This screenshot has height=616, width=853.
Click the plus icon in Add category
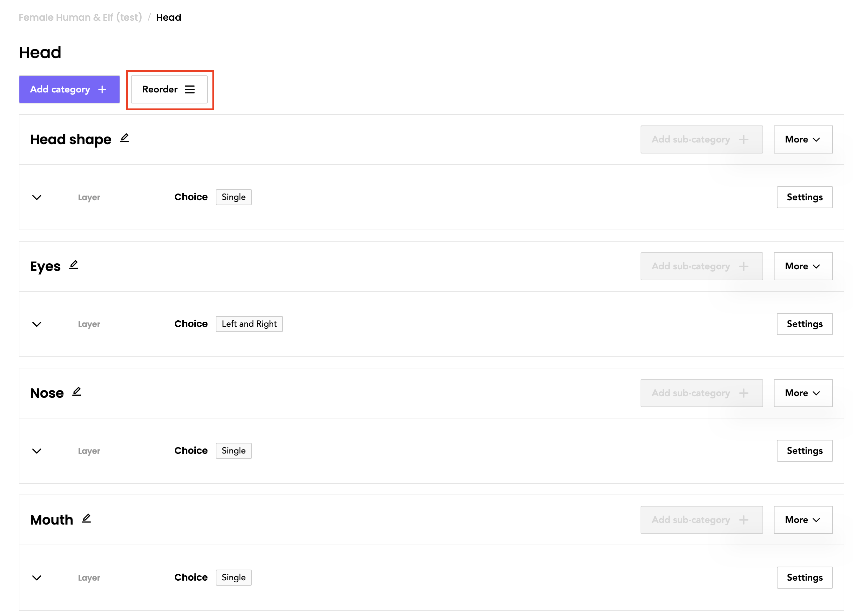point(102,89)
